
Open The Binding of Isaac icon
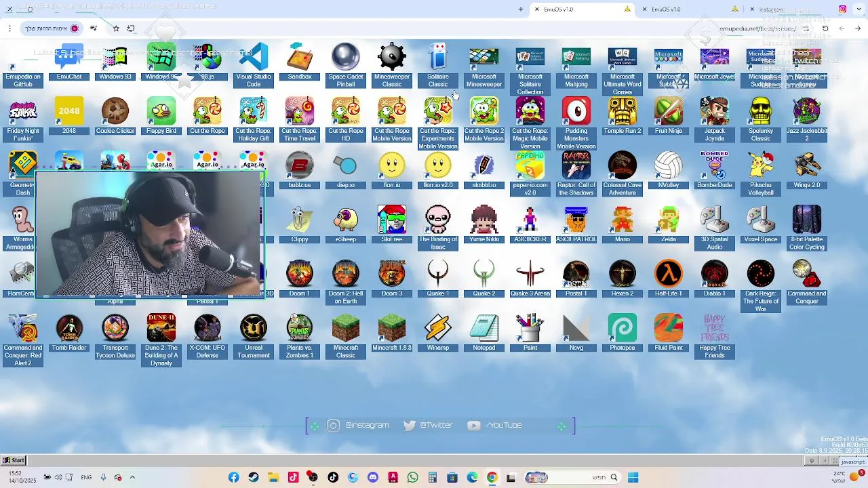(438, 228)
